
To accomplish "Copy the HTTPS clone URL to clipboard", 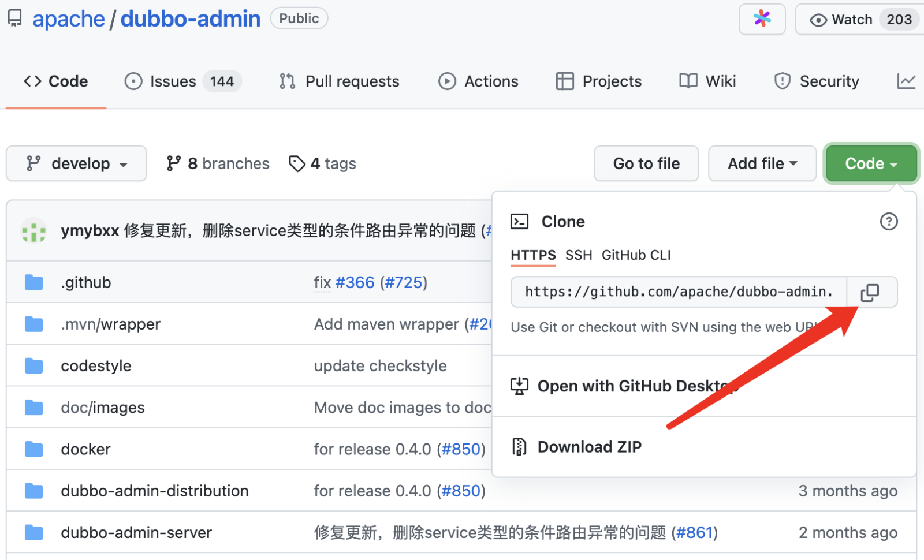I will point(870,292).
